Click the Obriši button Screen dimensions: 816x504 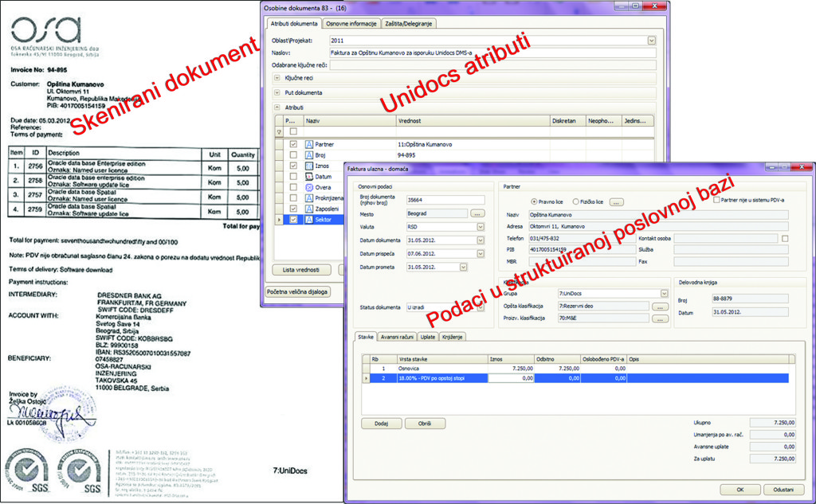tap(425, 424)
